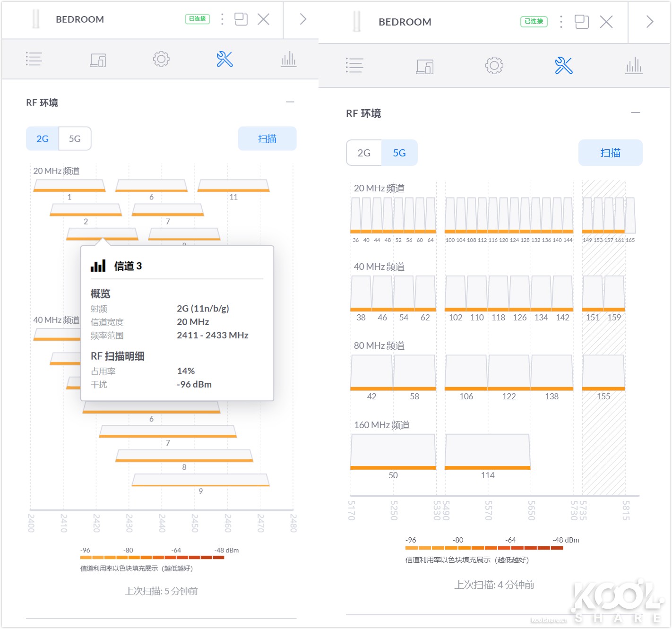Collapse the RF 环境 section on the left
672x629 pixels.
290,102
